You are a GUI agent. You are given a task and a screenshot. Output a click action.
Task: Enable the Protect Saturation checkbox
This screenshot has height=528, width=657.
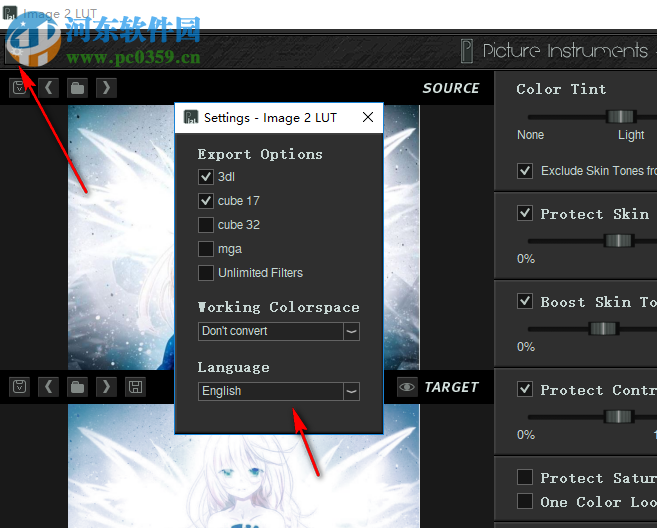coord(525,477)
